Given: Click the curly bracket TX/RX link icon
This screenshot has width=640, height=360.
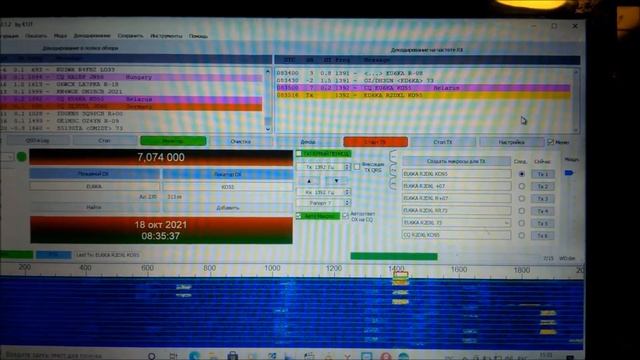Looking at the screenshot, I should [393, 170].
